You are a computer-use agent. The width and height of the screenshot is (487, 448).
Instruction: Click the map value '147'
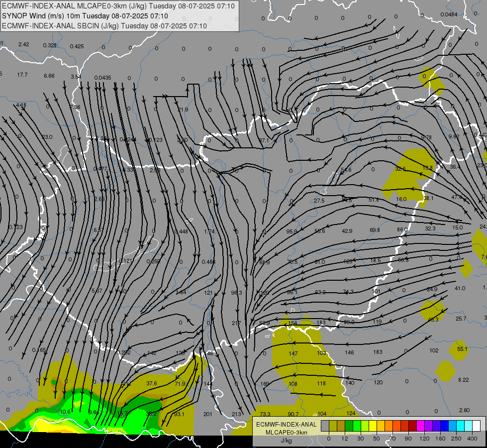pyautogui.click(x=293, y=353)
